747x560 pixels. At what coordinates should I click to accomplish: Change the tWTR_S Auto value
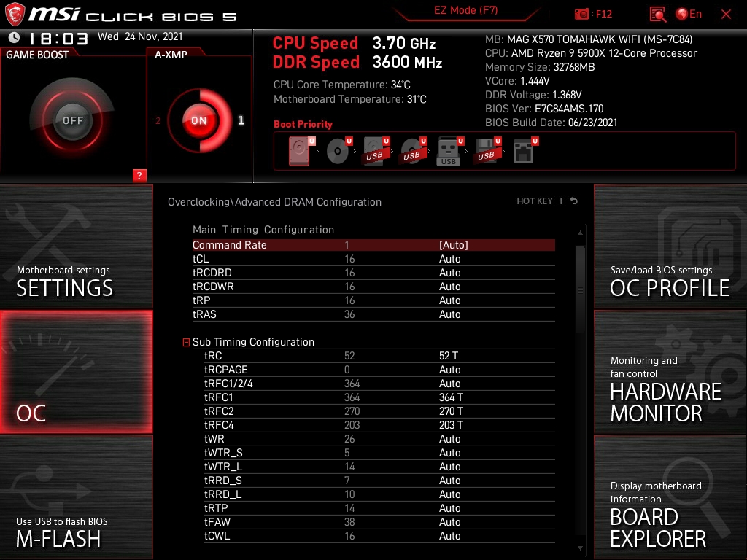click(x=449, y=452)
